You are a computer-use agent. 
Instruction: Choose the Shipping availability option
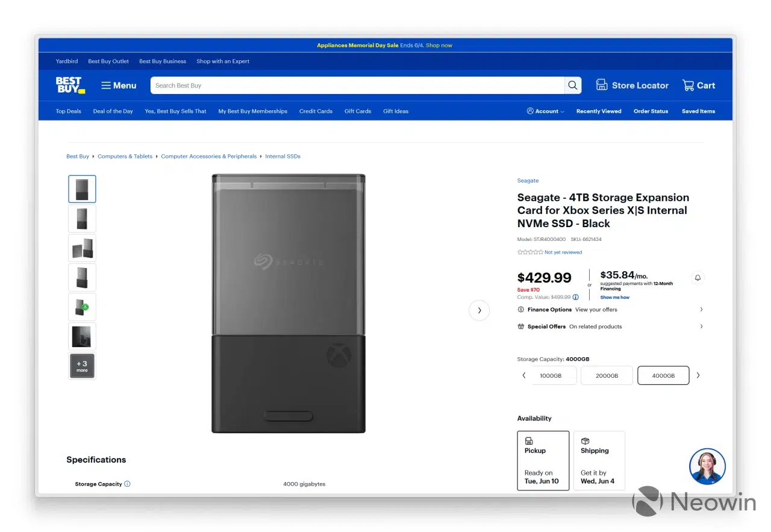pos(599,461)
